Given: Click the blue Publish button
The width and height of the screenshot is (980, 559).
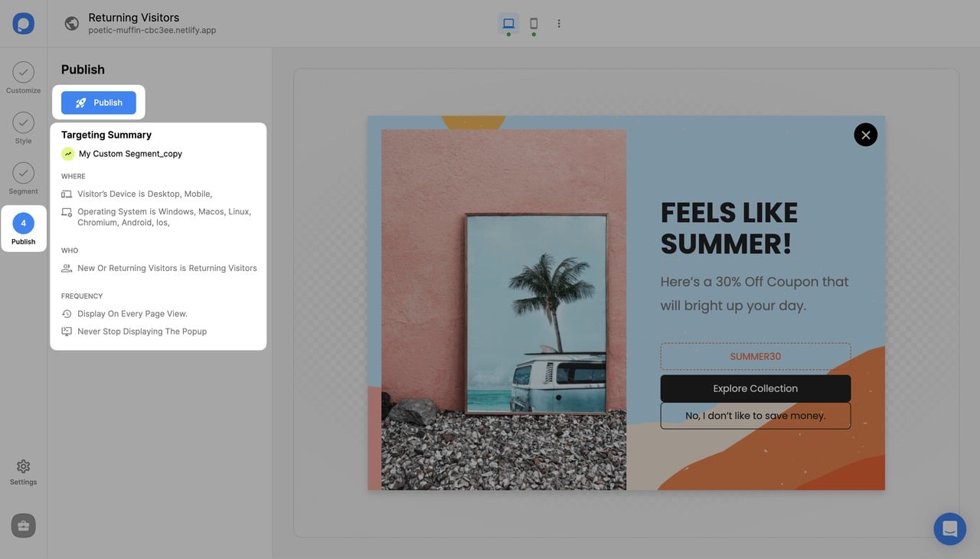Looking at the screenshot, I should point(99,103).
